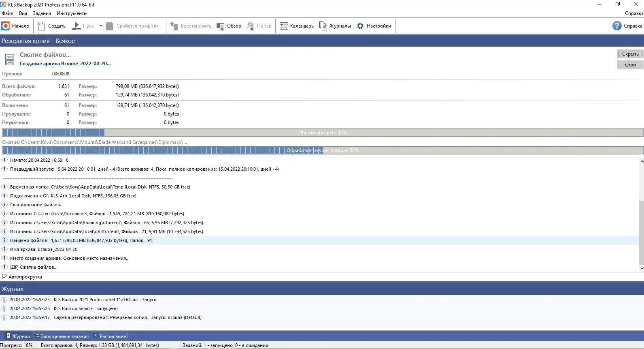Image resolution: width=644 pixels, height=349 pixels.
Task: Click the Журнал tab icon at bottom
Action: (x=8, y=336)
